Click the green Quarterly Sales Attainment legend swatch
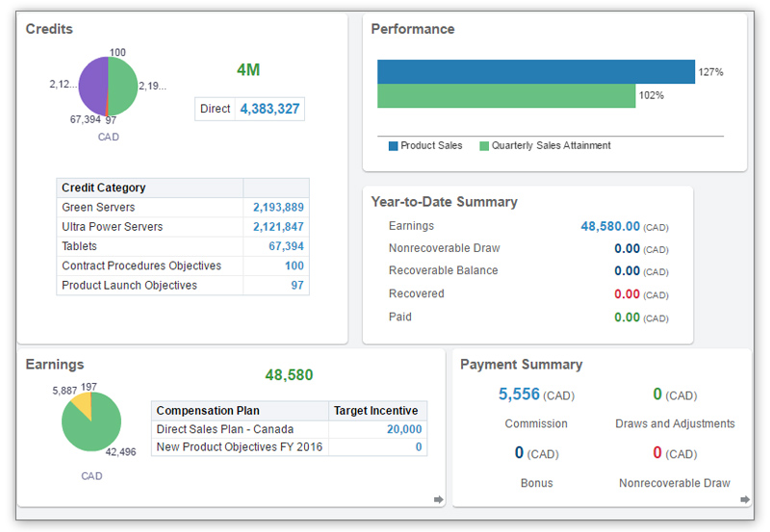This screenshot has width=770, height=532. pyautogui.click(x=484, y=146)
